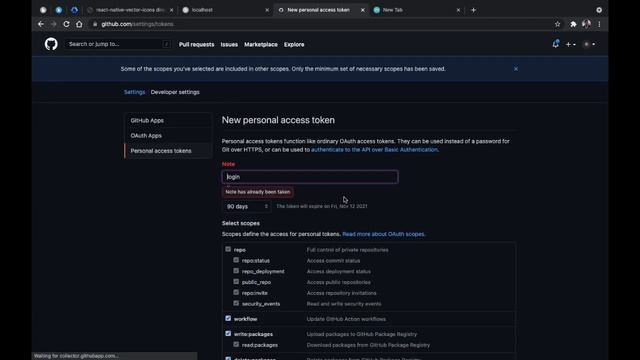This screenshot has width=640, height=360.
Task: Close the New Tab tab
Action: click(x=458, y=10)
